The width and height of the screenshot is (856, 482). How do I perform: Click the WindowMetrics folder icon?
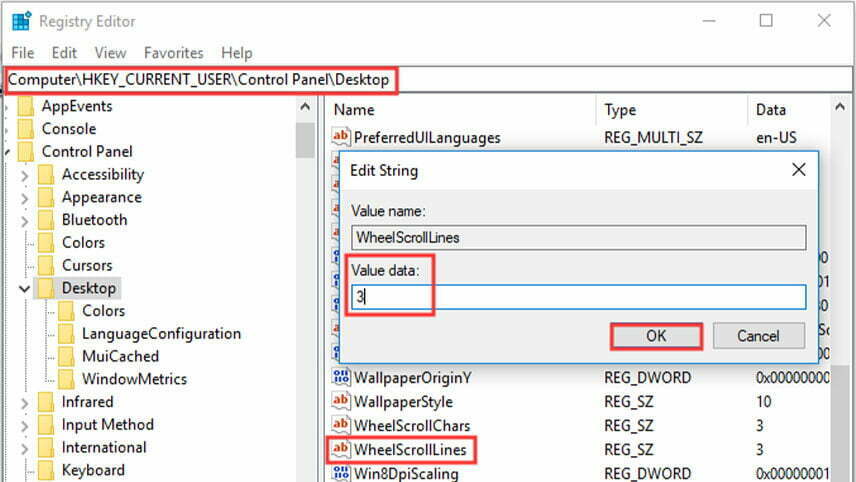pyautogui.click(x=66, y=379)
